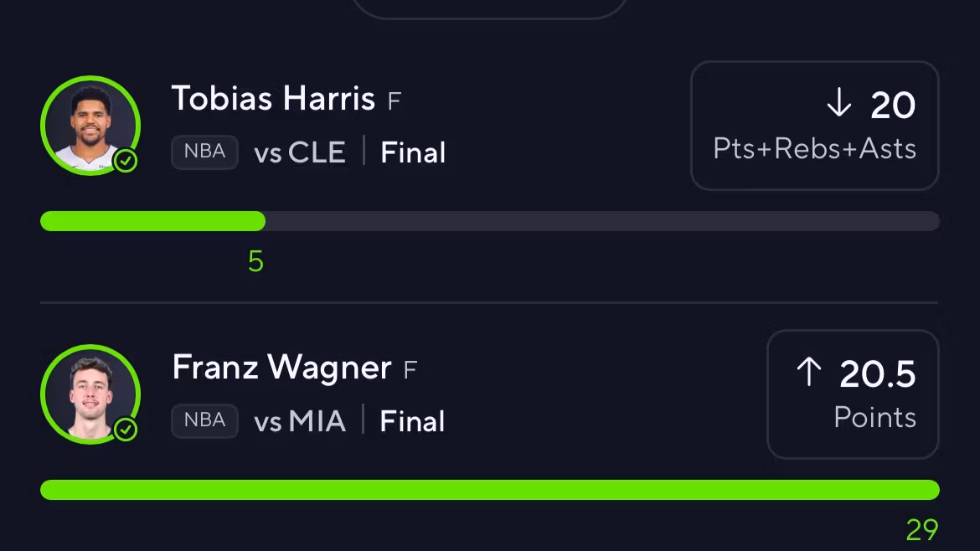Select the Tobias Harris player name
Viewport: 980px width, 551px height.
273,99
